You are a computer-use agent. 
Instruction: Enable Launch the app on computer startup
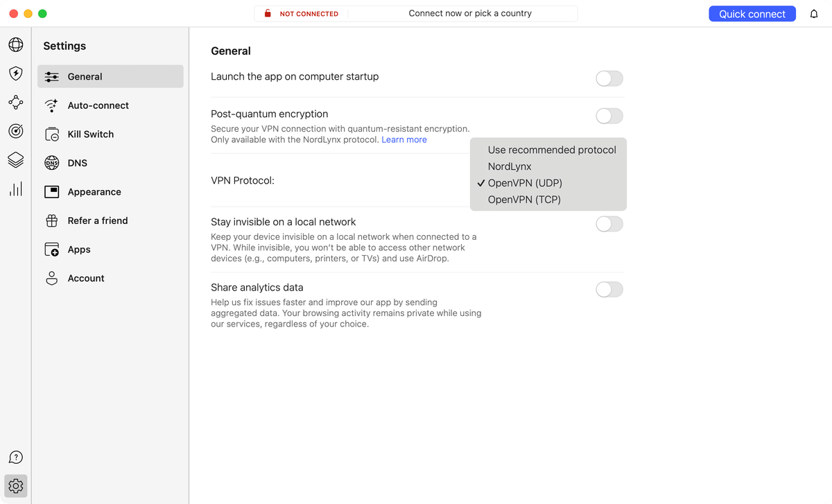[609, 78]
